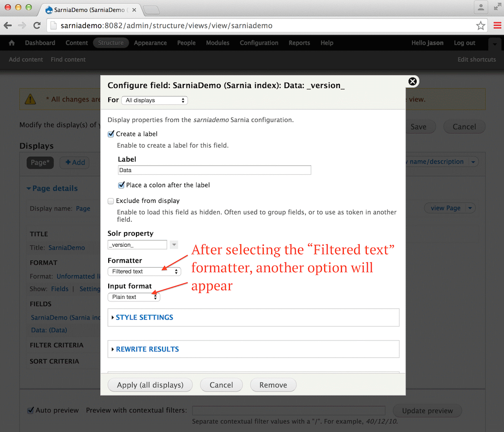The image size is (504, 432).
Task: Expand the Style Settings section
Action: click(144, 317)
